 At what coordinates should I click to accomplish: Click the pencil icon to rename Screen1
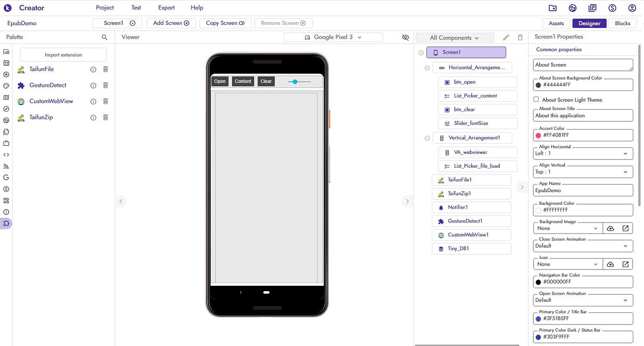click(505, 37)
